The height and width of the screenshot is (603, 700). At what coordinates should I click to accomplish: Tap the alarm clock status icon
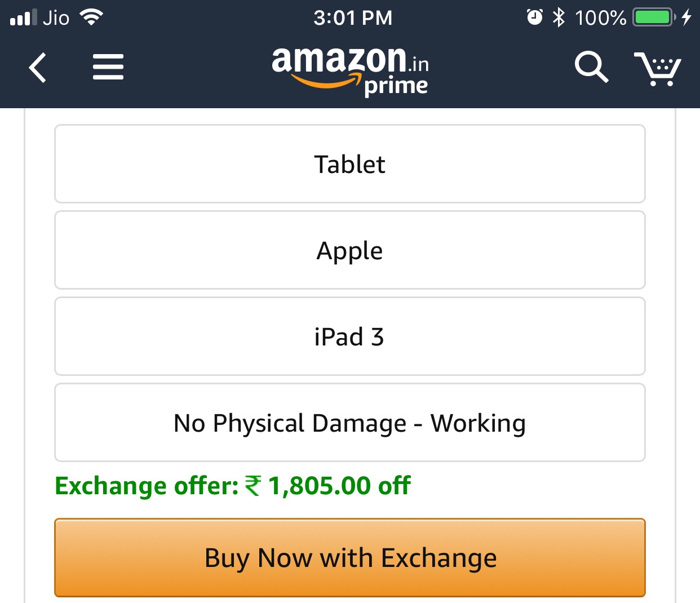click(x=534, y=17)
